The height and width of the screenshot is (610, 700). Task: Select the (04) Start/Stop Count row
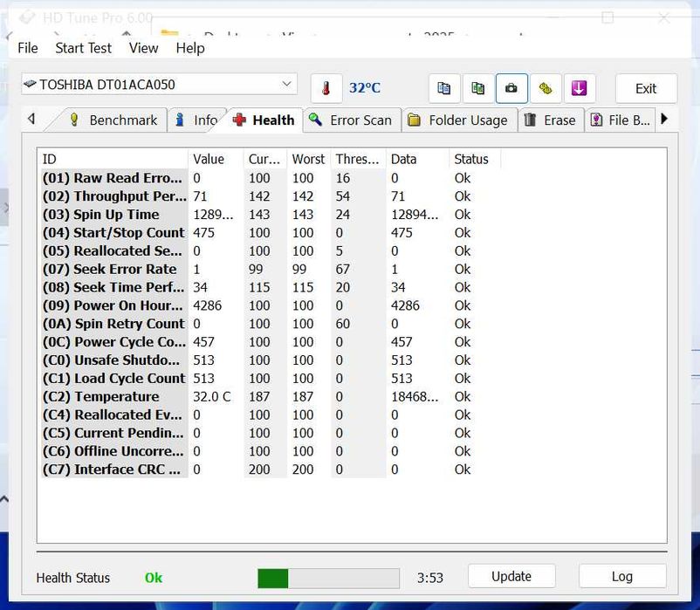271,233
